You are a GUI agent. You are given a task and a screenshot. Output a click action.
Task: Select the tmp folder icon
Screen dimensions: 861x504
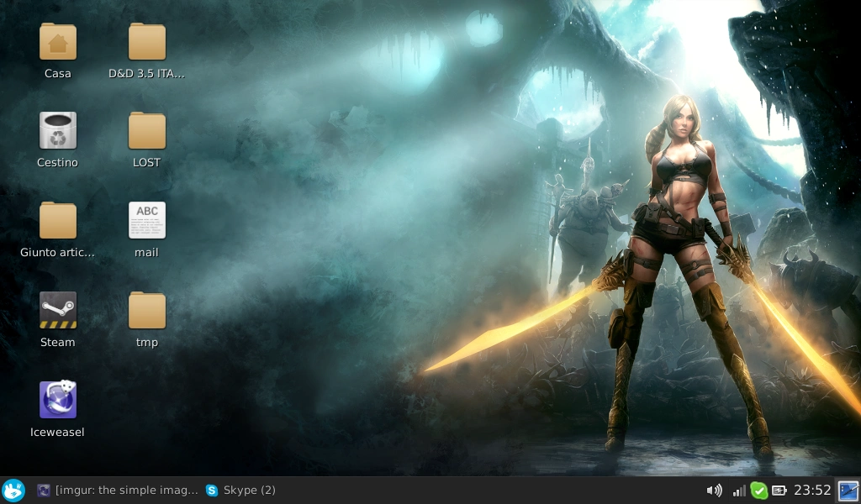point(146,310)
